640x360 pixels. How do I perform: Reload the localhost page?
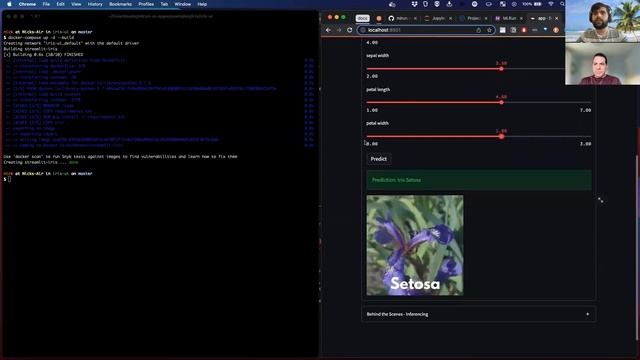[x=349, y=30]
